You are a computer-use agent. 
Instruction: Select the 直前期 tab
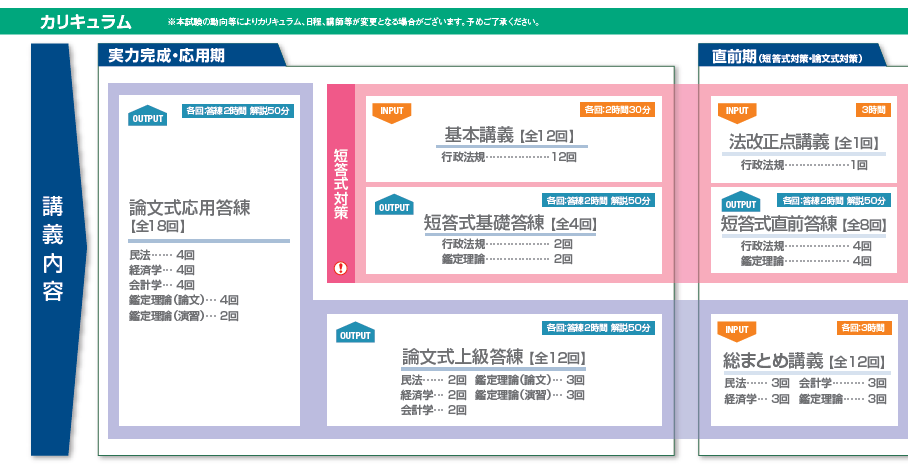[x=790, y=57]
